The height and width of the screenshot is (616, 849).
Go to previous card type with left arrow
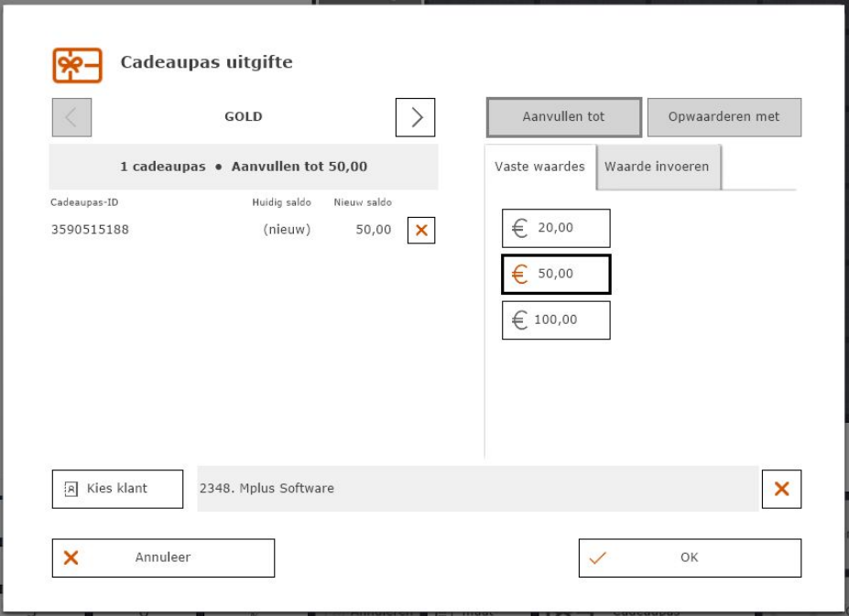(x=71, y=117)
